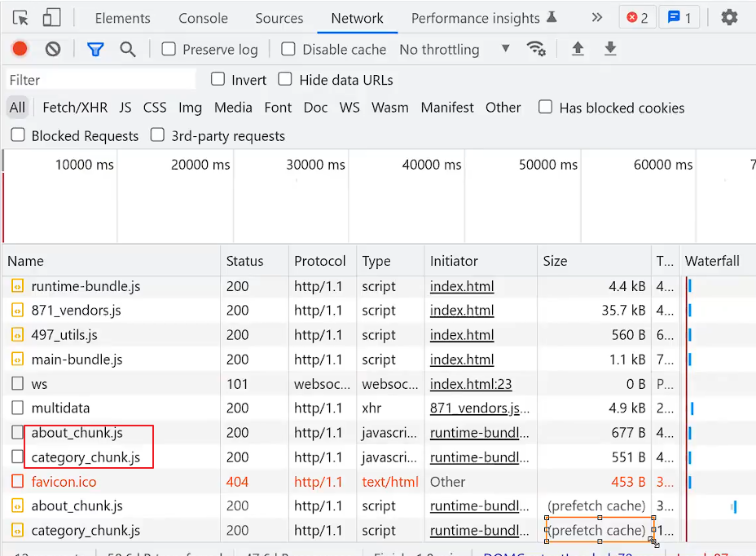This screenshot has height=556, width=756.
Task: Click the export HAR download icon
Action: (610, 49)
